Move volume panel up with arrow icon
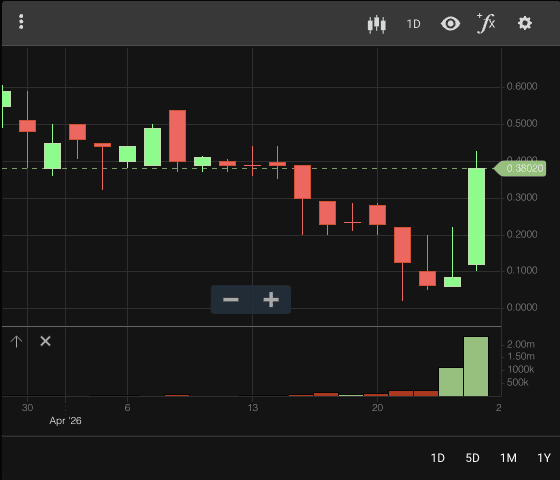This screenshot has width=560, height=480. (16, 341)
